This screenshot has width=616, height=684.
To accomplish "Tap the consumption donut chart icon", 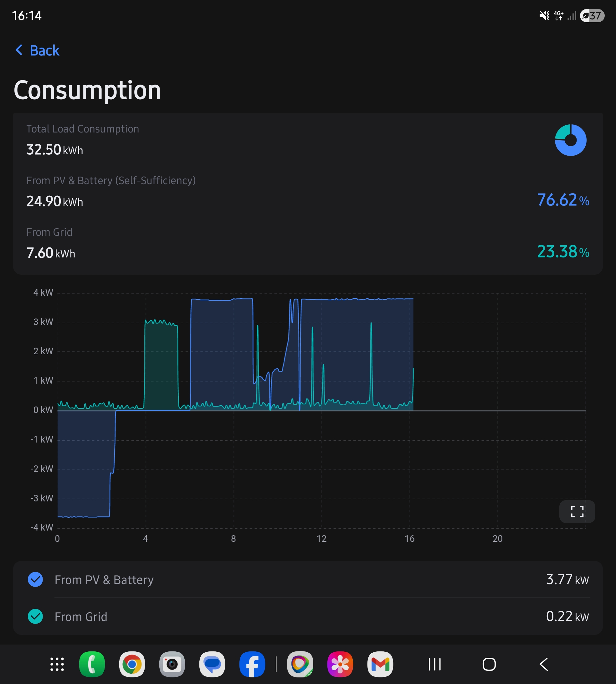I will click(571, 140).
